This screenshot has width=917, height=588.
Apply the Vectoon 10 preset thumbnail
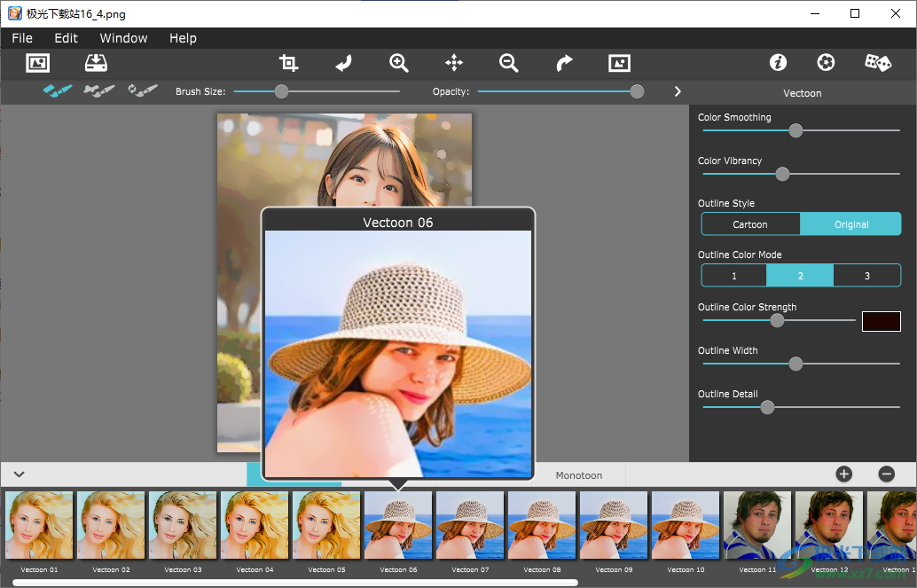(686, 525)
